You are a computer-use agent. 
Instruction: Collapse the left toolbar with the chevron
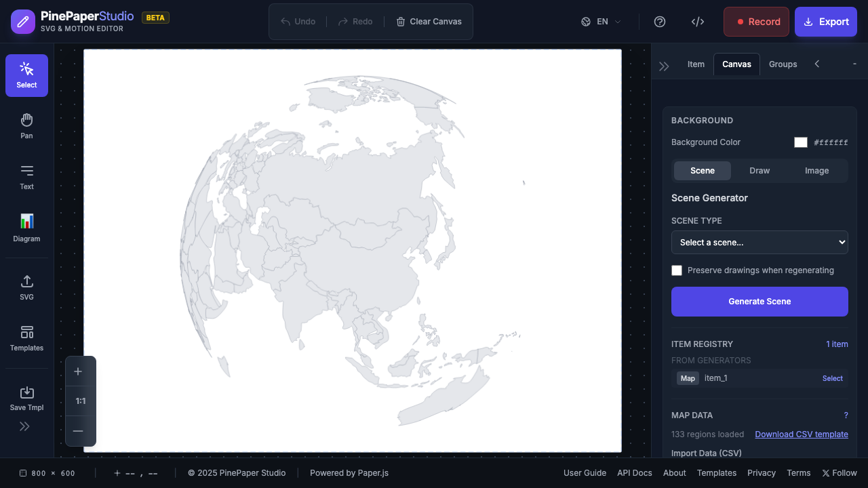point(24,426)
